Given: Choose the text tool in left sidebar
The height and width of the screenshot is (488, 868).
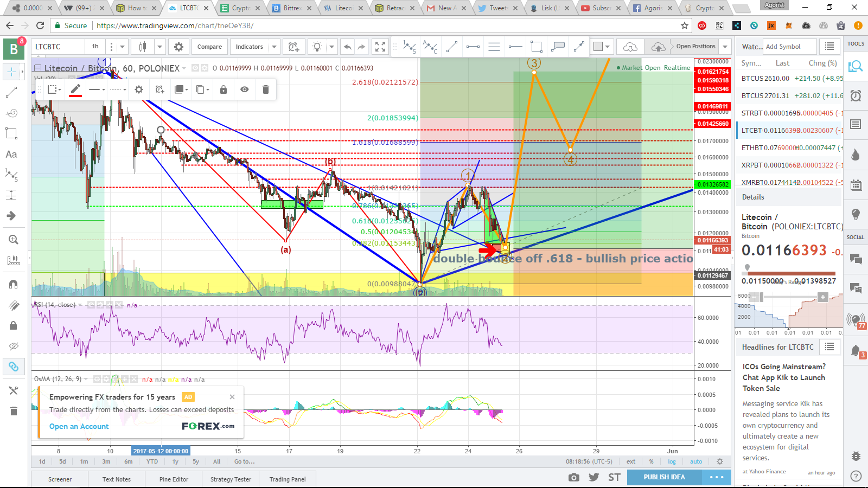Looking at the screenshot, I should 11,155.
